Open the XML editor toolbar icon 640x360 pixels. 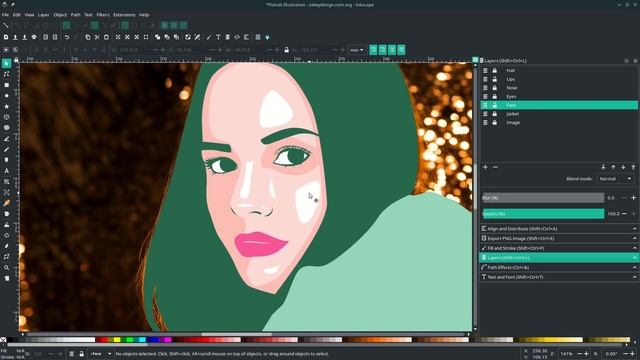pos(237,37)
